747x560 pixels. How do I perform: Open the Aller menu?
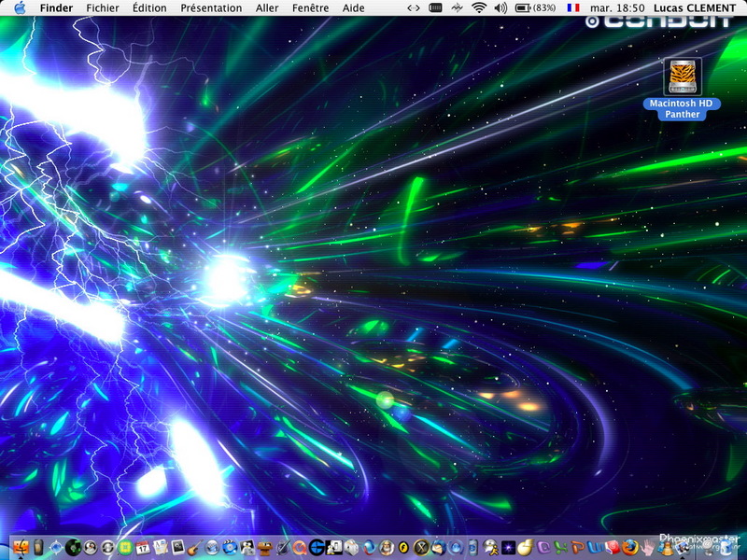267,7
